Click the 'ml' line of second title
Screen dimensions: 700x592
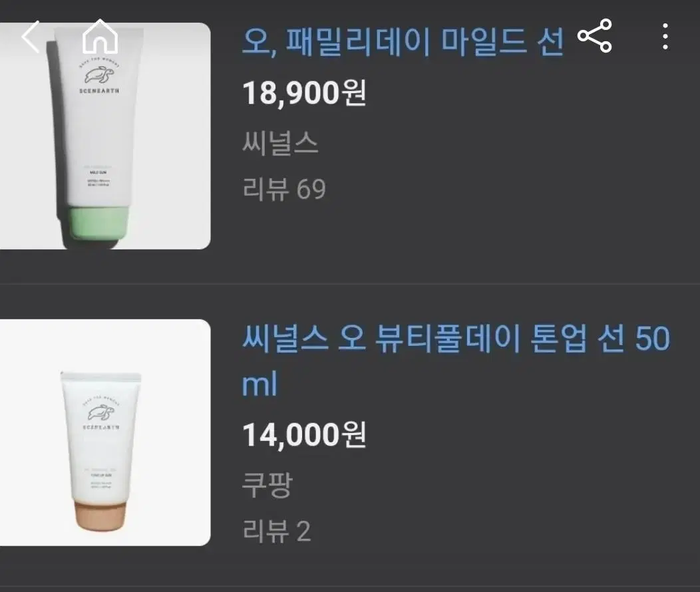point(260,384)
